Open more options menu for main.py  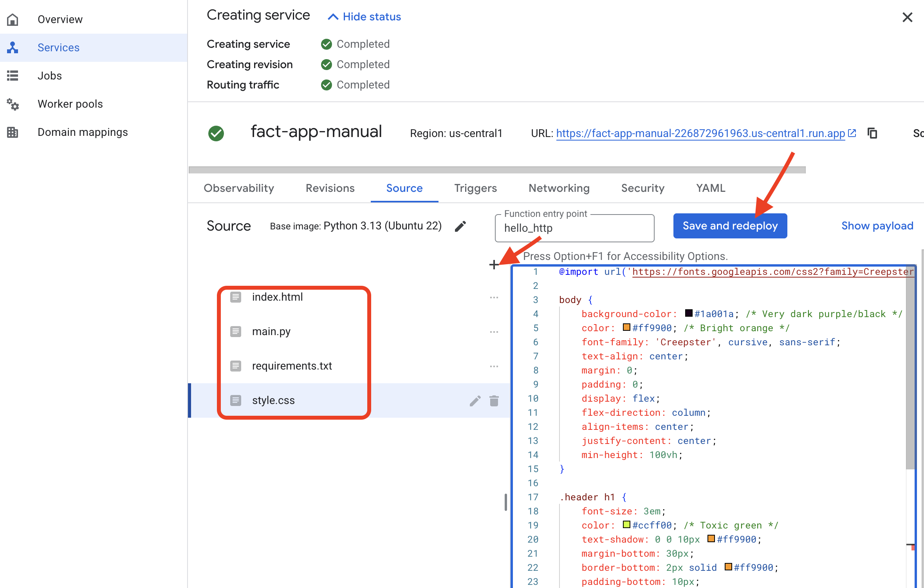tap(494, 332)
